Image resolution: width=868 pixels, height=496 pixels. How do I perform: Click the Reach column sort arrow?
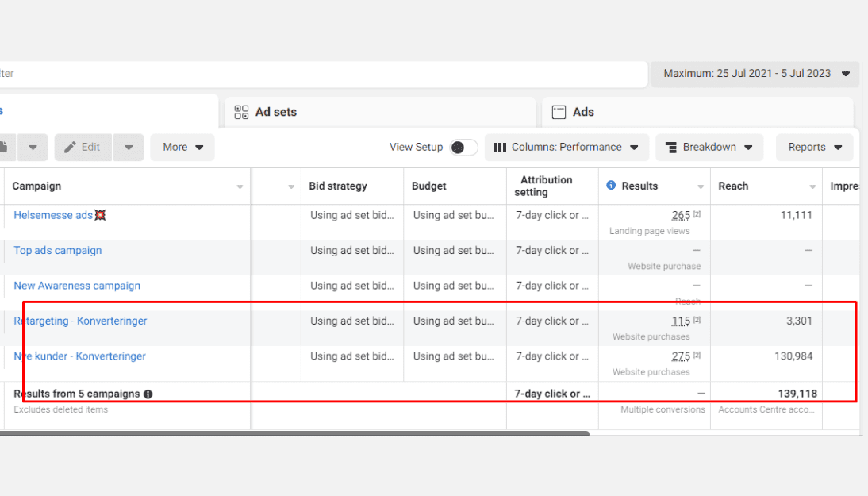pyautogui.click(x=812, y=187)
